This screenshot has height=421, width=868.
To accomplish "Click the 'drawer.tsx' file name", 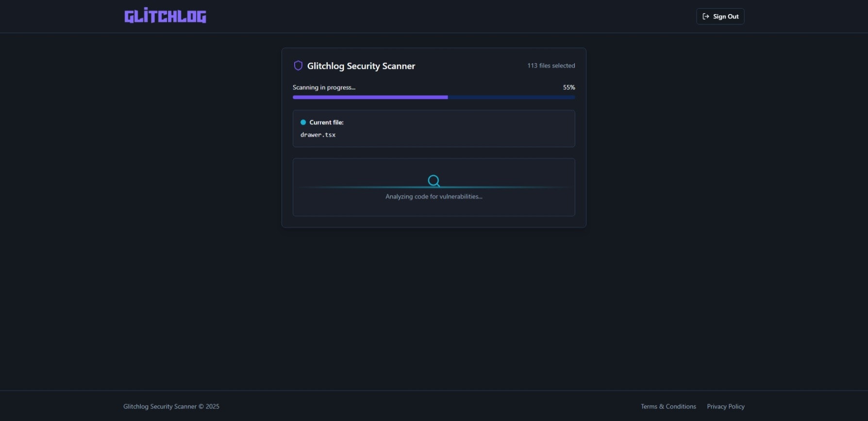I will tap(318, 135).
